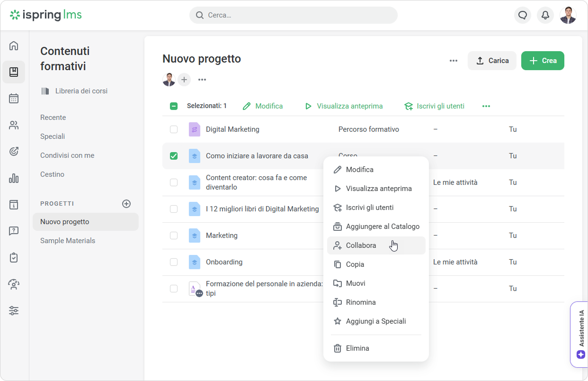Toggle the select-all checkbox in header
Image resolution: width=588 pixels, height=381 pixels.
click(x=174, y=106)
